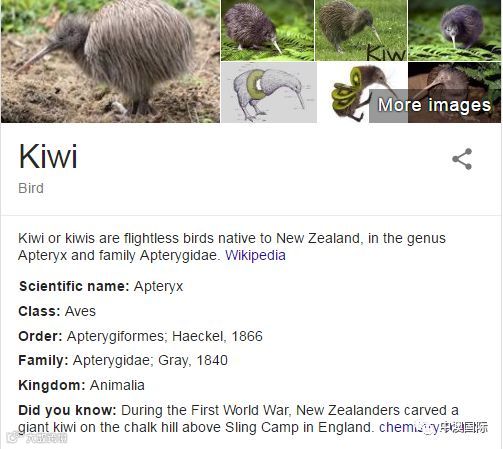Open the More images overlay
The height and width of the screenshot is (449, 503).
click(x=435, y=105)
